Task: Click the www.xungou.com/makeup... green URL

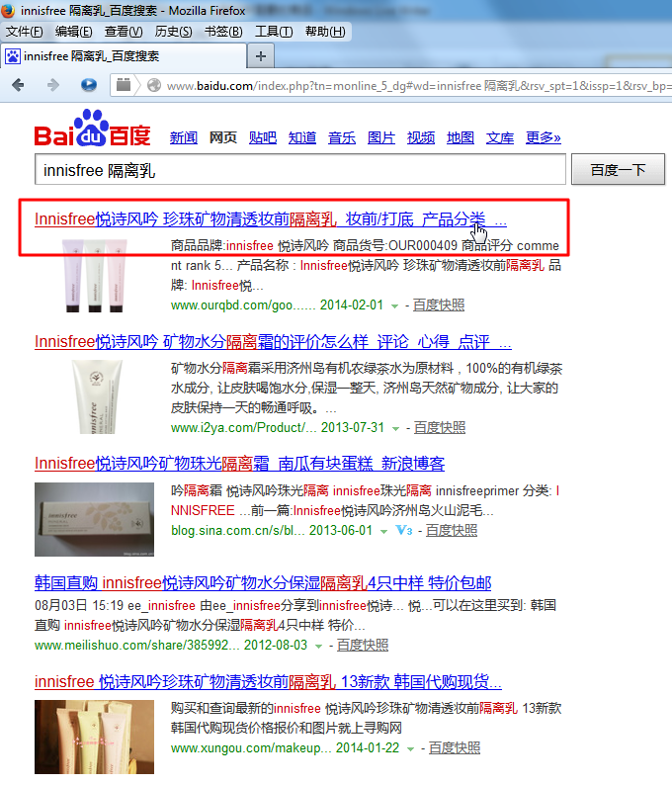Action: [x=251, y=748]
